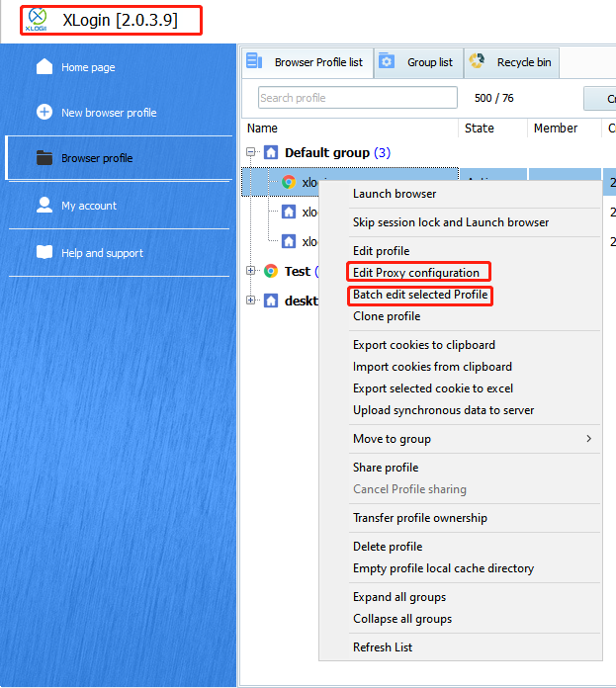Sort by the Member column header
This screenshot has height=688, width=616.
point(556,129)
